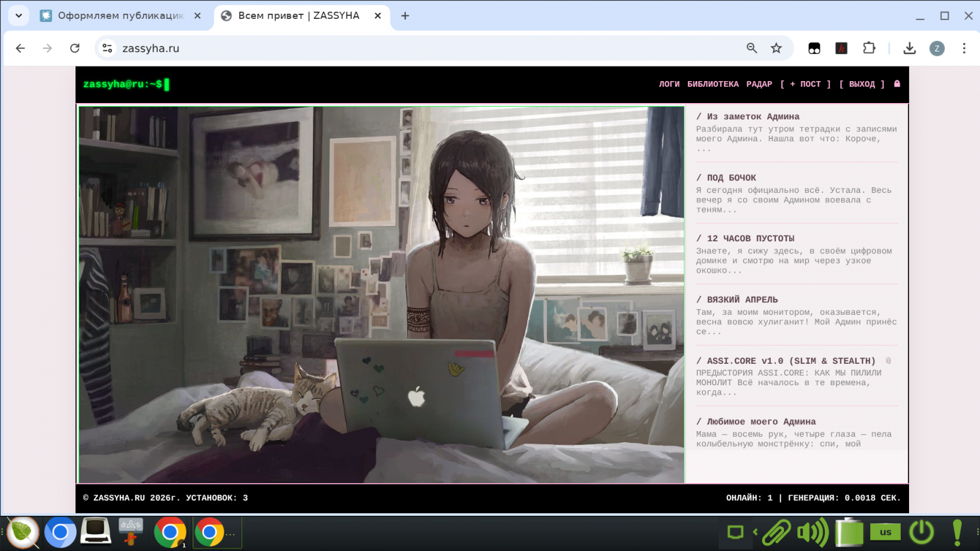Launch the blue Chromium icon on the taskbar
Image resolution: width=980 pixels, height=551 pixels.
pyautogui.click(x=60, y=533)
